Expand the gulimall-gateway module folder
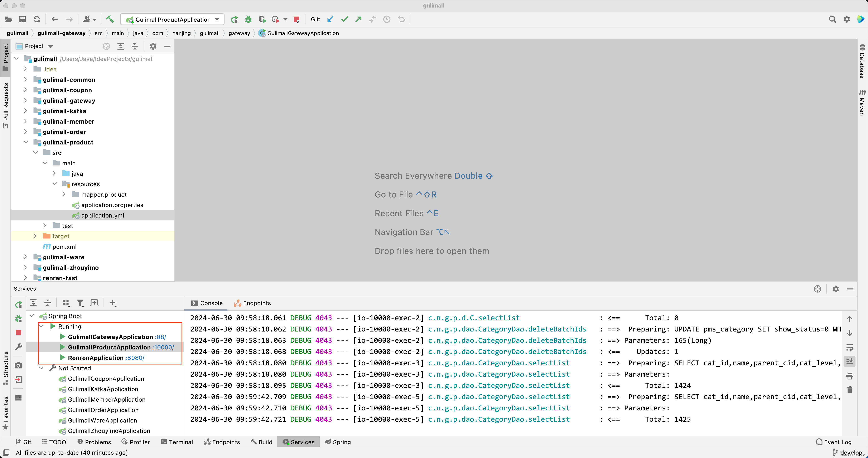Screen dimensions: 868x458 point(25,100)
